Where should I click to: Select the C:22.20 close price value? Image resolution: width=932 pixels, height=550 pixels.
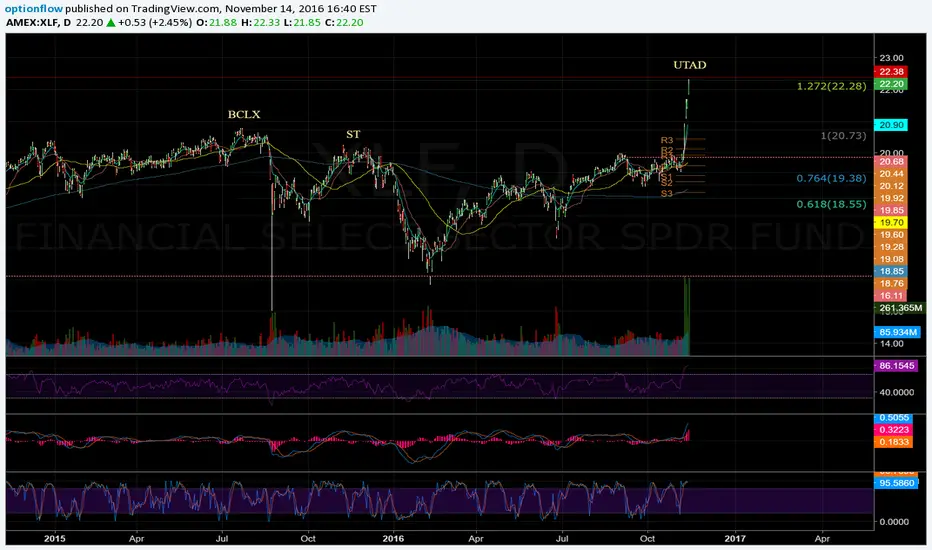tap(344, 23)
